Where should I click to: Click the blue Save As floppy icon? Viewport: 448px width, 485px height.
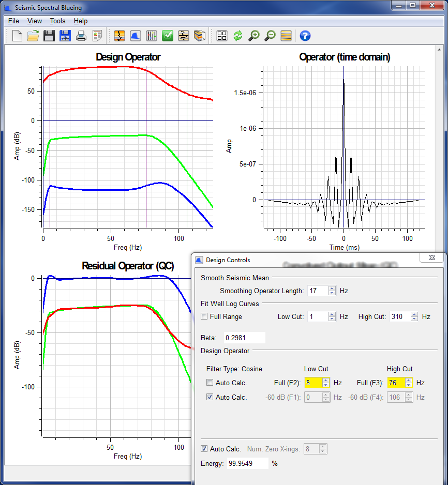click(x=65, y=36)
